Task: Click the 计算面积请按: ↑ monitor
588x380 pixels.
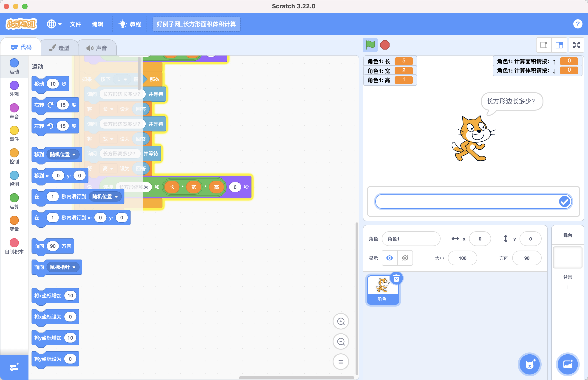Action: click(x=537, y=61)
